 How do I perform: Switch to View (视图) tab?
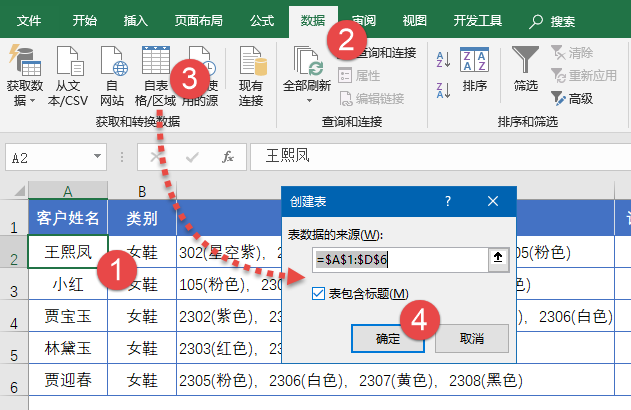point(414,21)
